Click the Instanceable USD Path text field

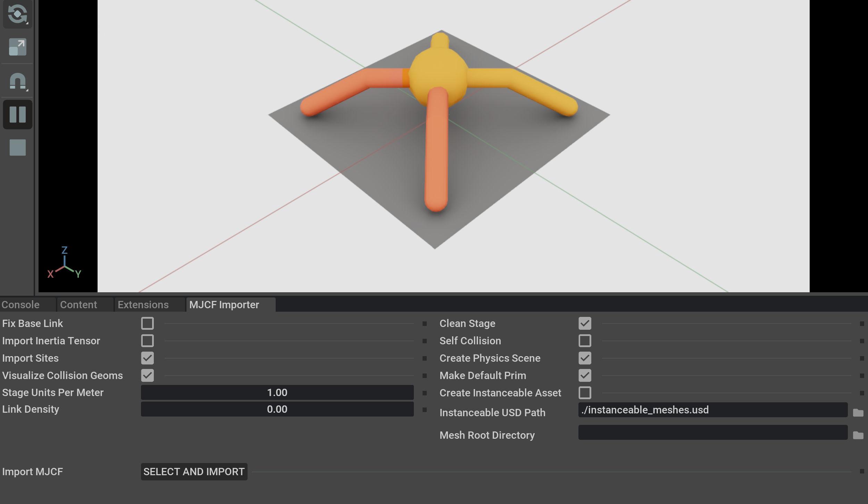coord(712,410)
